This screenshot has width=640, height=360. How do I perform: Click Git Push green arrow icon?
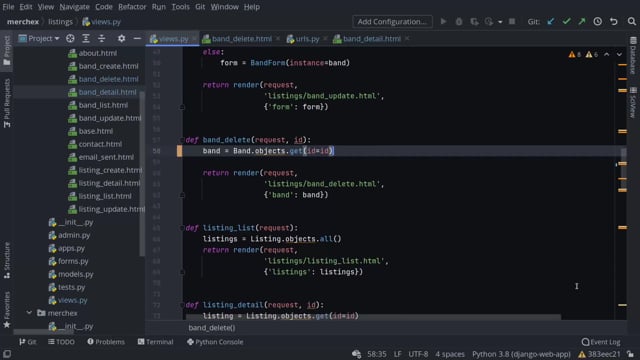[x=582, y=22]
